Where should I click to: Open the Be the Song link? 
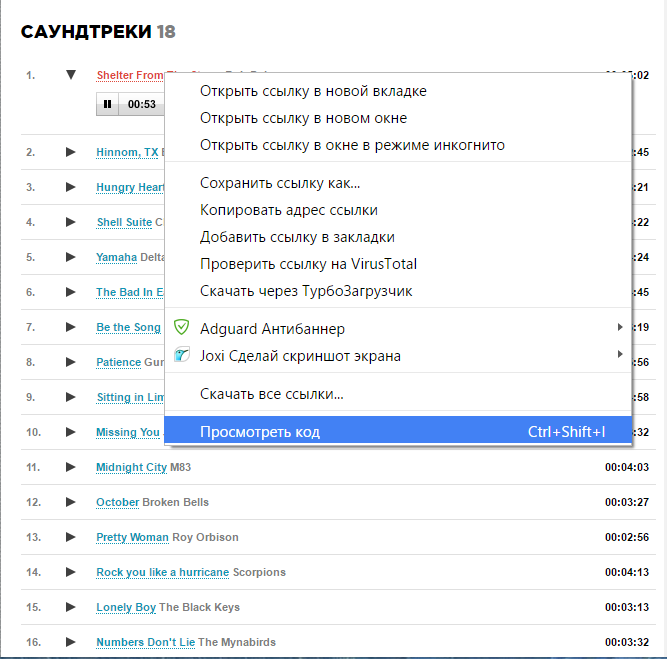coord(128,327)
